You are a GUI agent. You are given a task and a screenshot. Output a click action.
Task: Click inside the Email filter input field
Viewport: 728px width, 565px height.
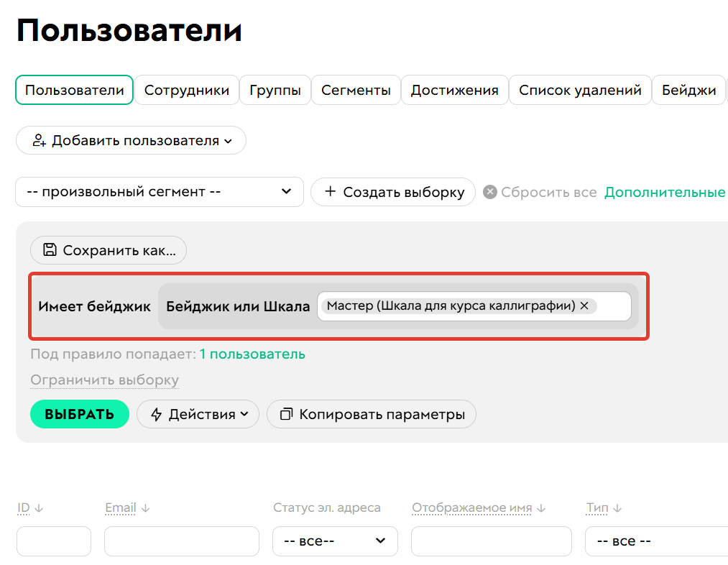pyautogui.click(x=182, y=541)
